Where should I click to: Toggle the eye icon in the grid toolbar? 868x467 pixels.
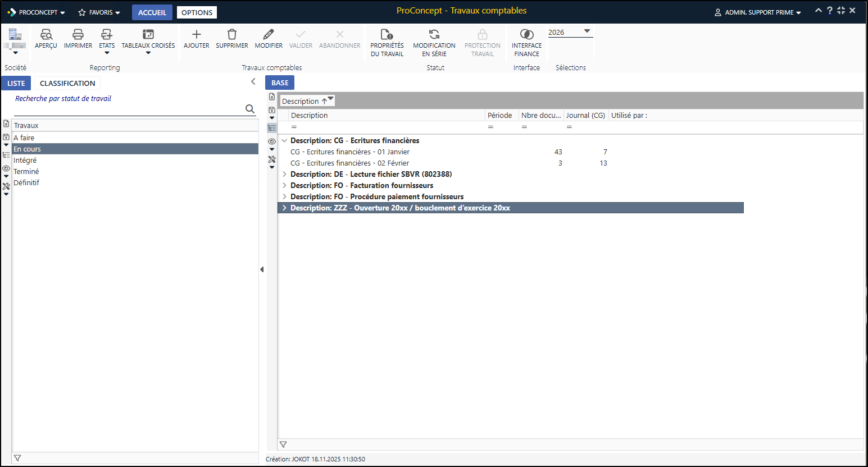coord(272,141)
